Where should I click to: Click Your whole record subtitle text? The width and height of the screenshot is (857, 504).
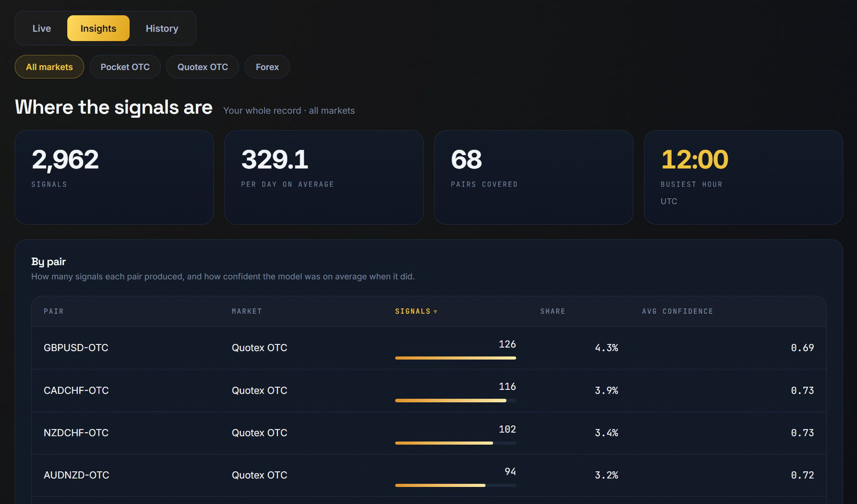[289, 110]
